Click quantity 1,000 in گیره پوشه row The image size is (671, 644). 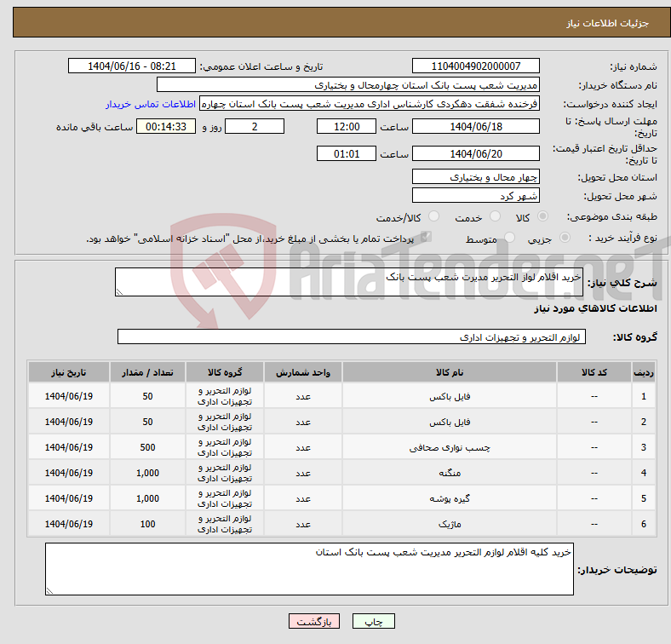tap(147, 498)
